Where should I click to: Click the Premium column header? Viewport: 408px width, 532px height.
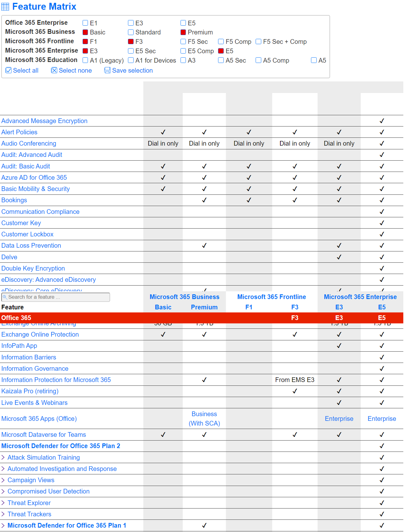coord(204,307)
